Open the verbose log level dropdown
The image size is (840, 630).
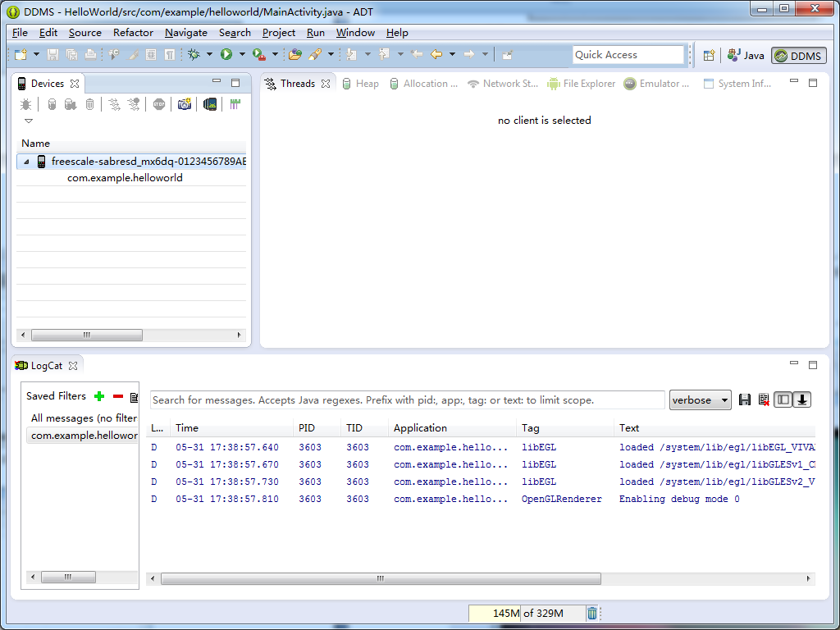pos(701,400)
